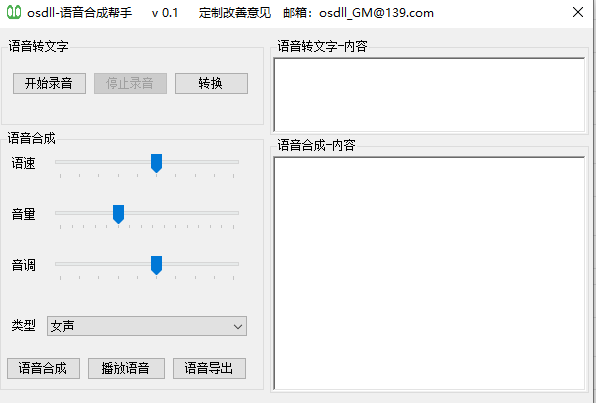Click inside the 语音合成-内容 text box

tap(429, 273)
